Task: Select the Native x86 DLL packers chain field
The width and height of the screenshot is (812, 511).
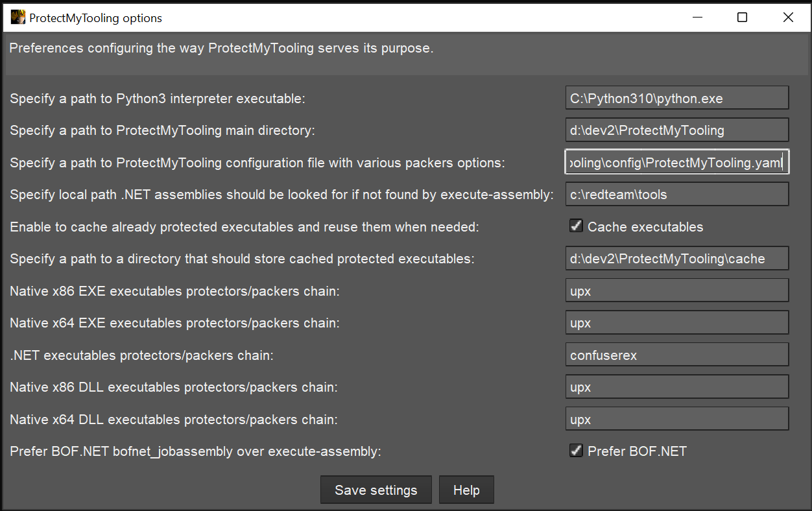Action: click(677, 386)
